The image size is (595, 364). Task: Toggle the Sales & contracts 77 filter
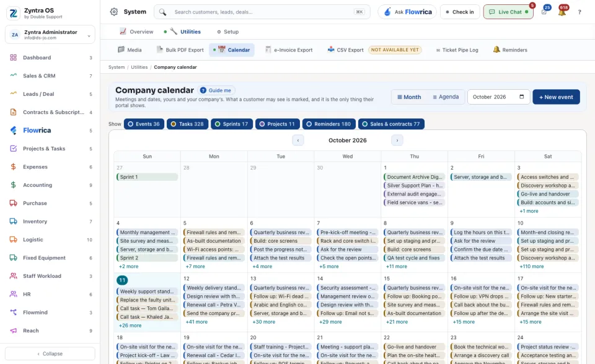click(x=391, y=124)
